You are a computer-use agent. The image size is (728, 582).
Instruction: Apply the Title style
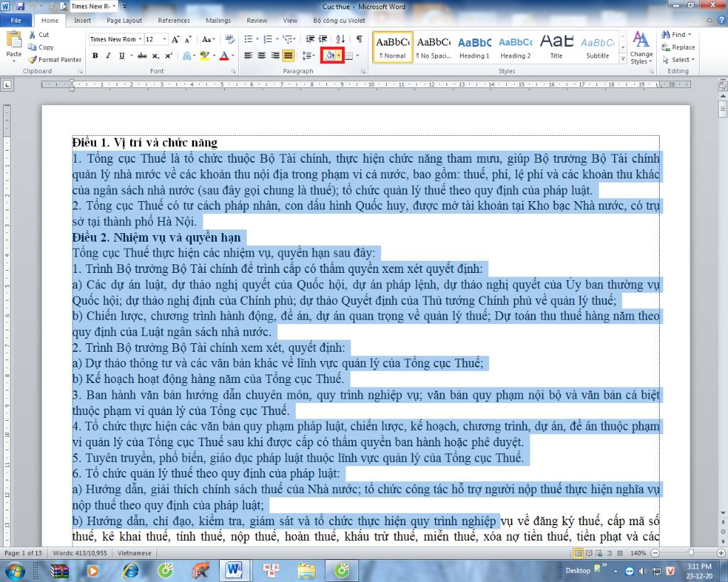click(556, 48)
